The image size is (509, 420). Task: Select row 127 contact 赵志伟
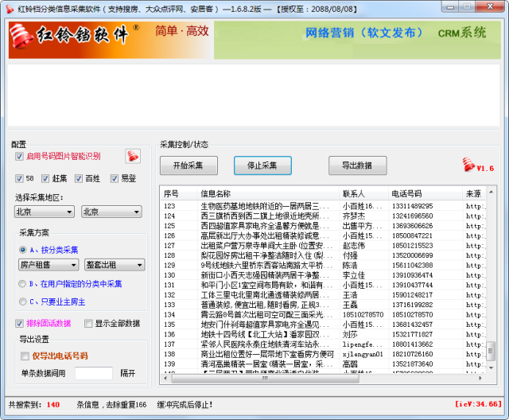pyautogui.click(x=353, y=246)
